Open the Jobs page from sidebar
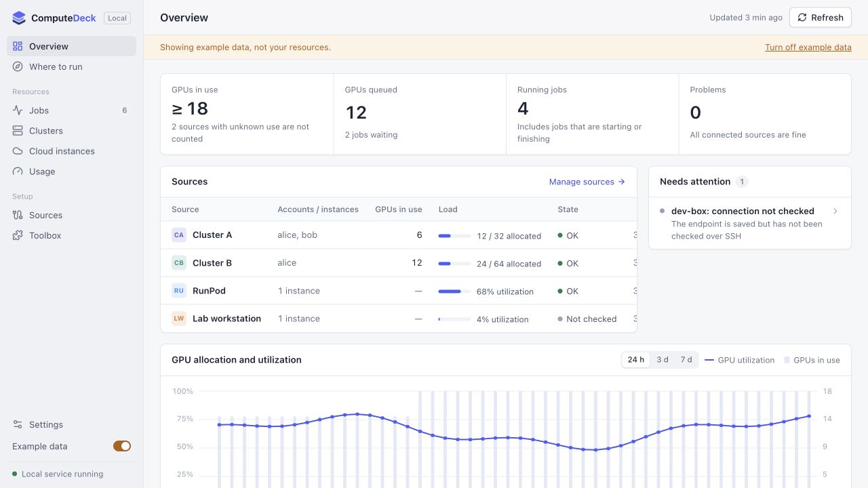Image resolution: width=868 pixels, height=488 pixels. click(71, 110)
